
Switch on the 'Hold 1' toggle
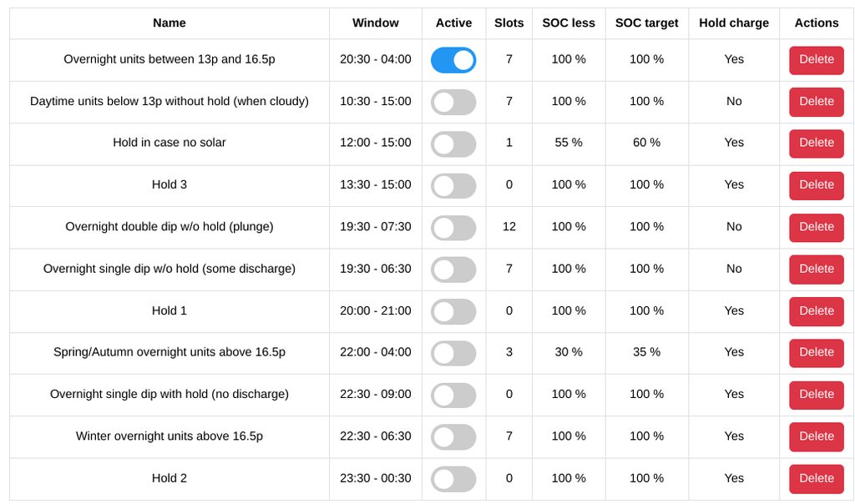[x=453, y=311]
